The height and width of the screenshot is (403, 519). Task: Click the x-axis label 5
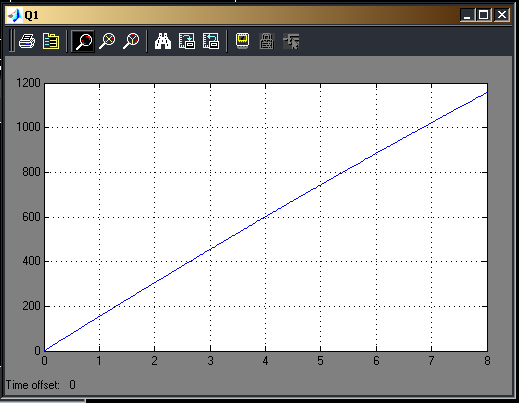(x=320, y=361)
